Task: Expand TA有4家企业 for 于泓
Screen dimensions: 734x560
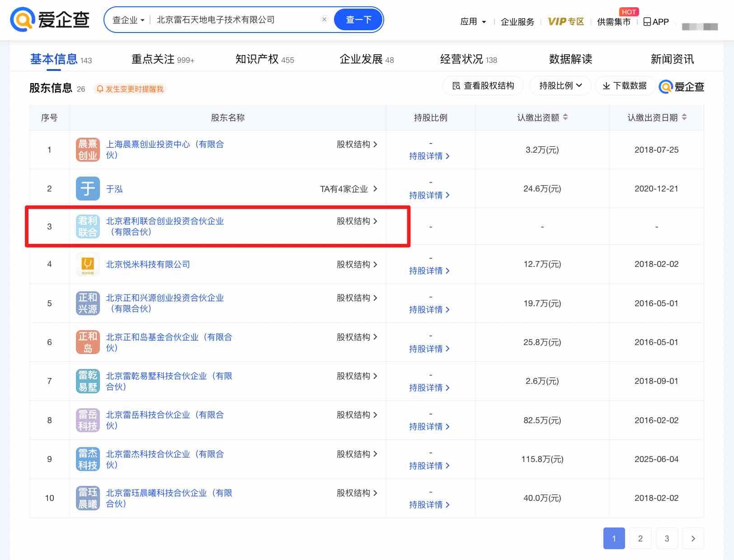Action: [348, 189]
